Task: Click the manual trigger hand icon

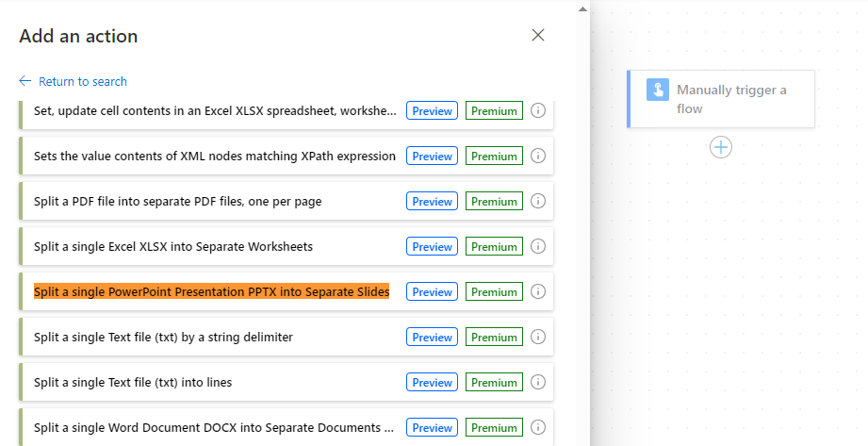Action: (x=658, y=90)
